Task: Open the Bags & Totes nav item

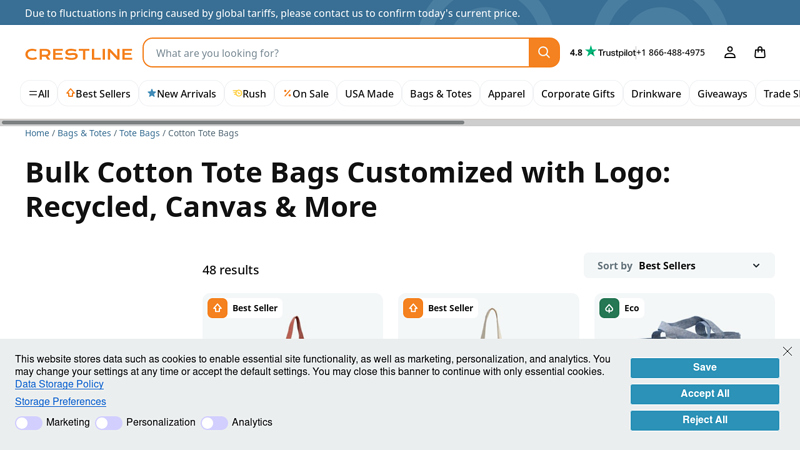Action: pyautogui.click(x=441, y=94)
